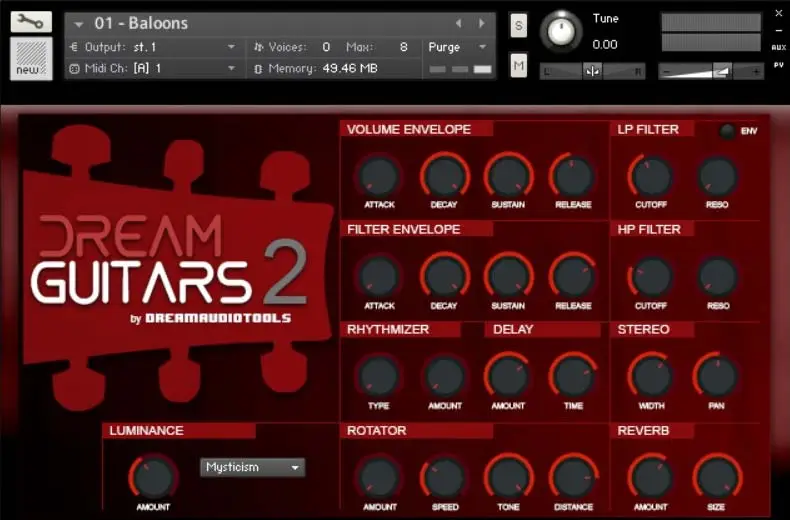Click Reverb SIZE knob

(717, 478)
